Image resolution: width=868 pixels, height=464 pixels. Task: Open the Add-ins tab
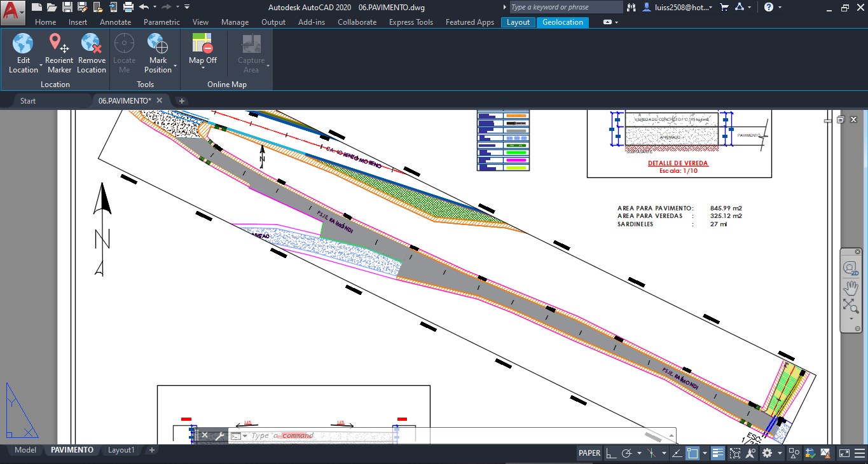pyautogui.click(x=312, y=22)
